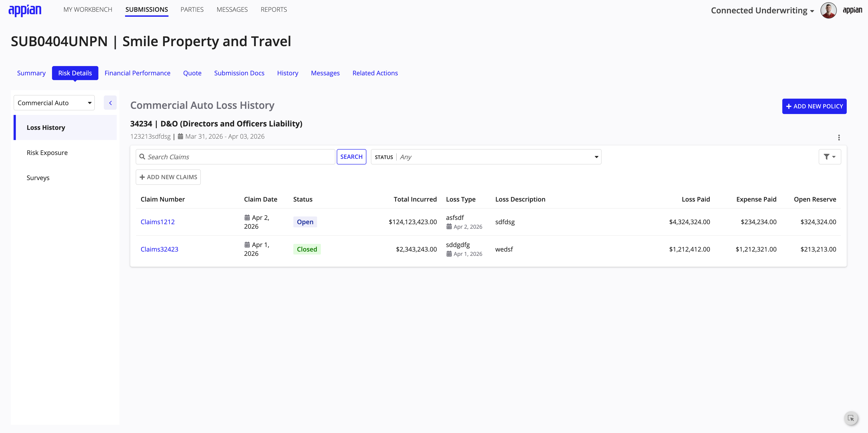Click the Closed status badge

307,249
